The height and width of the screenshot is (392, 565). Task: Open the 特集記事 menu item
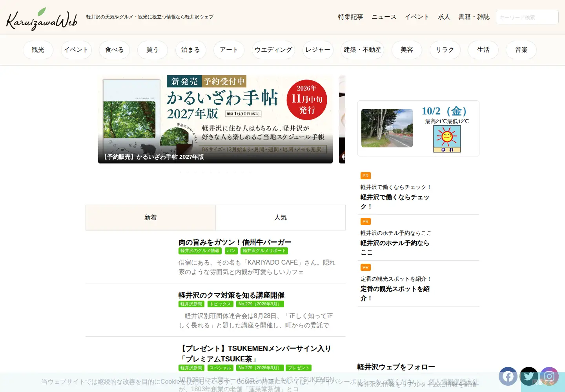coord(351,17)
